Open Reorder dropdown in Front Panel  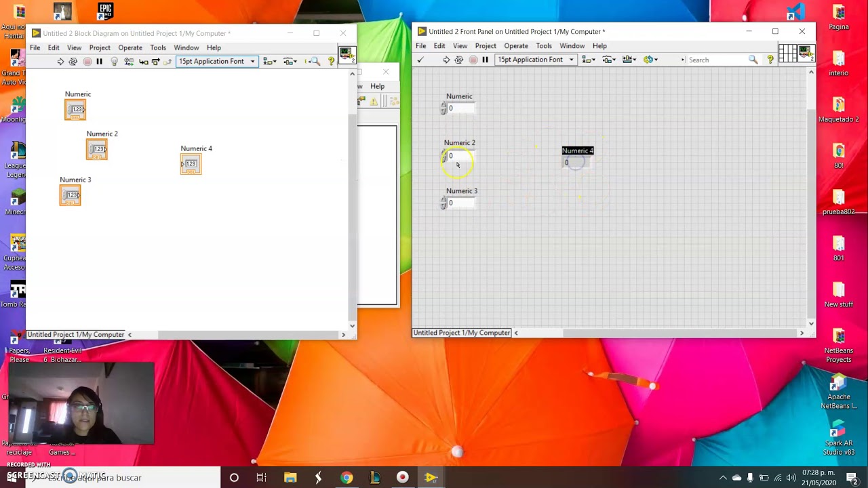click(650, 60)
